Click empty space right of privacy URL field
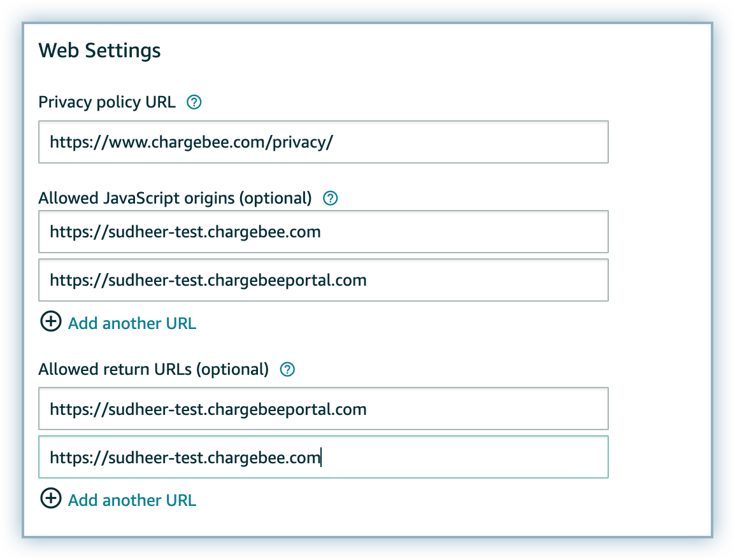735x560 pixels. point(659,142)
